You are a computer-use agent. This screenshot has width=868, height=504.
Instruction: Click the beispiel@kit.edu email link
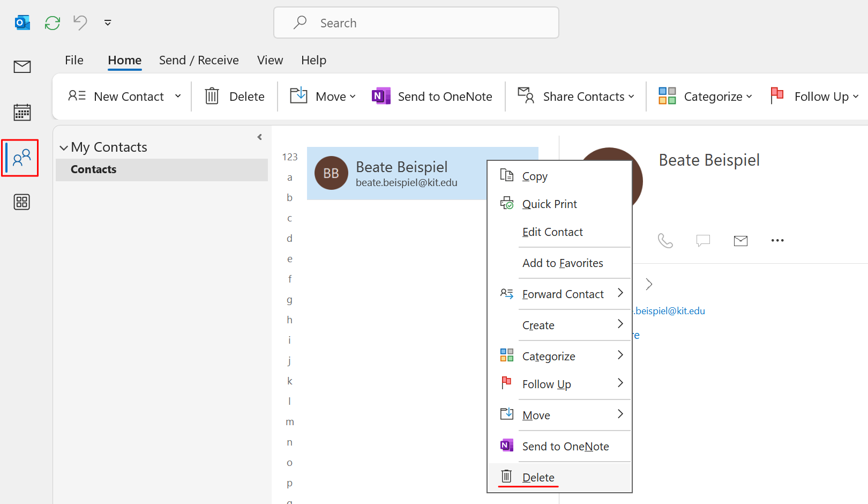point(669,311)
